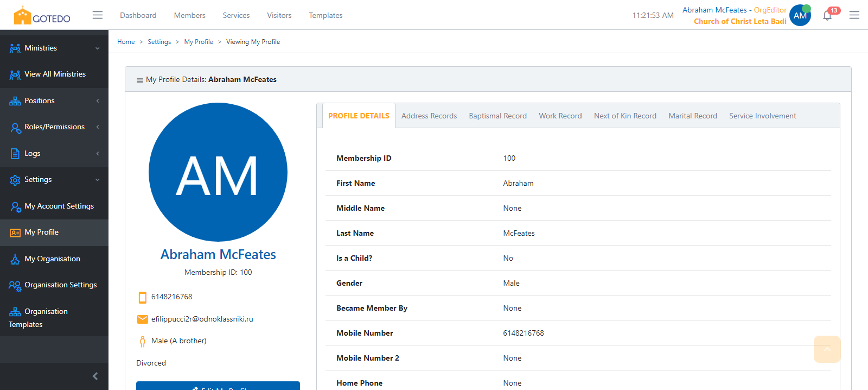This screenshot has height=390, width=868.
Task: Collapse sidebar using bottom left arrow
Action: pyautogui.click(x=95, y=376)
